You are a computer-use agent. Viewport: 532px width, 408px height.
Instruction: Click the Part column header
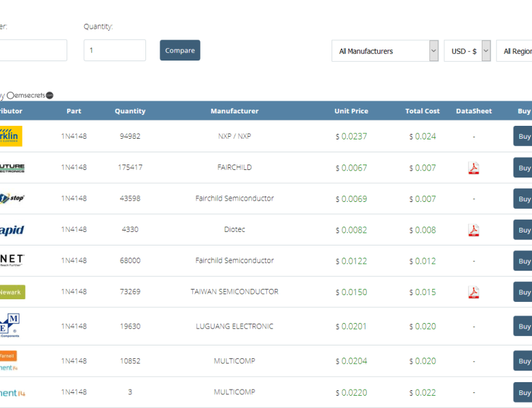[74, 111]
